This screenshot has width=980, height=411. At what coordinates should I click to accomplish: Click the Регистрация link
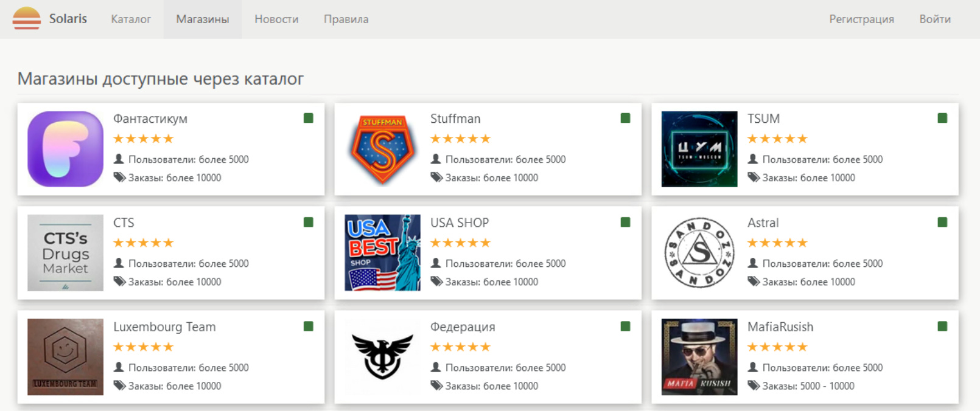(861, 19)
